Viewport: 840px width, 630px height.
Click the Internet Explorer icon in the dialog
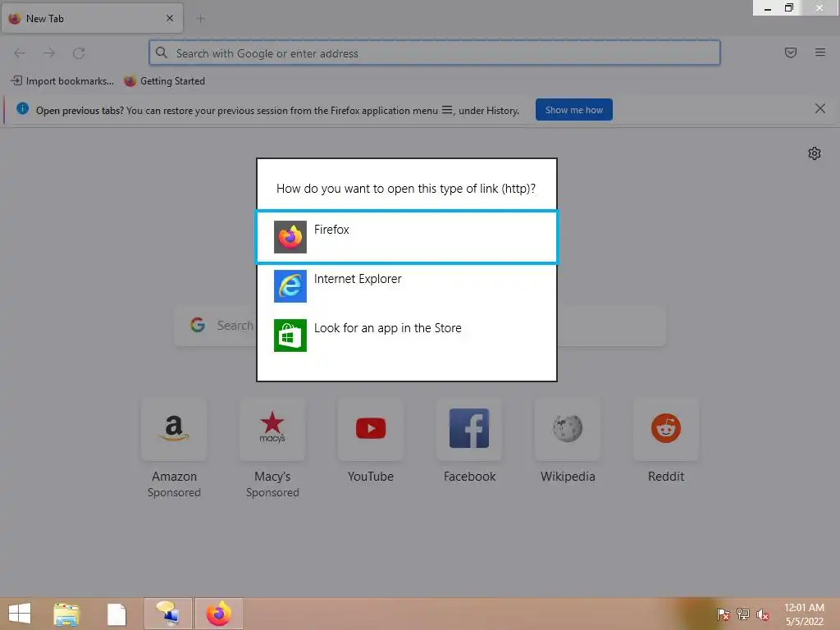coord(290,286)
